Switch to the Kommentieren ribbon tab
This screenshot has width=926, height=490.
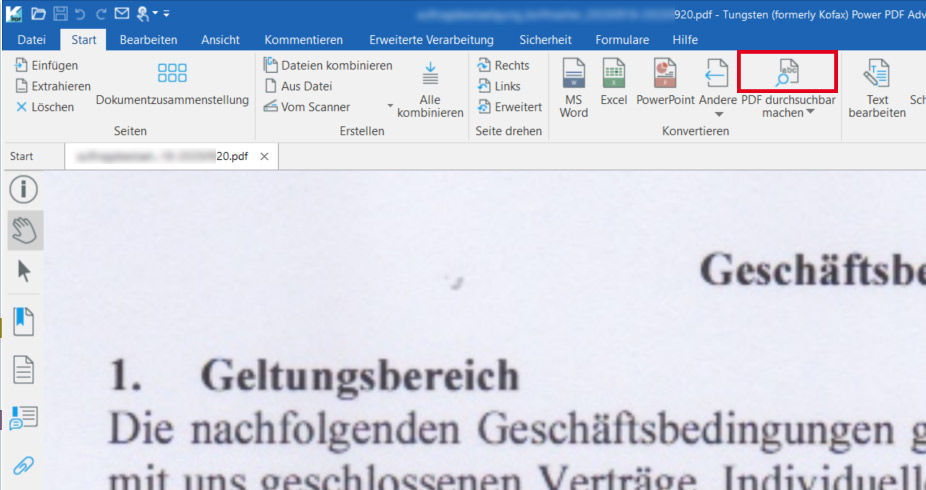pos(303,40)
